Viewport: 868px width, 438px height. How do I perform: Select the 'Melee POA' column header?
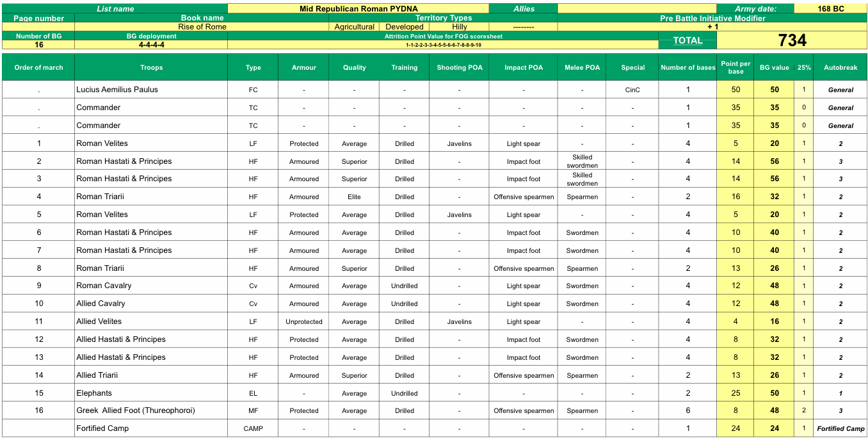click(x=582, y=67)
